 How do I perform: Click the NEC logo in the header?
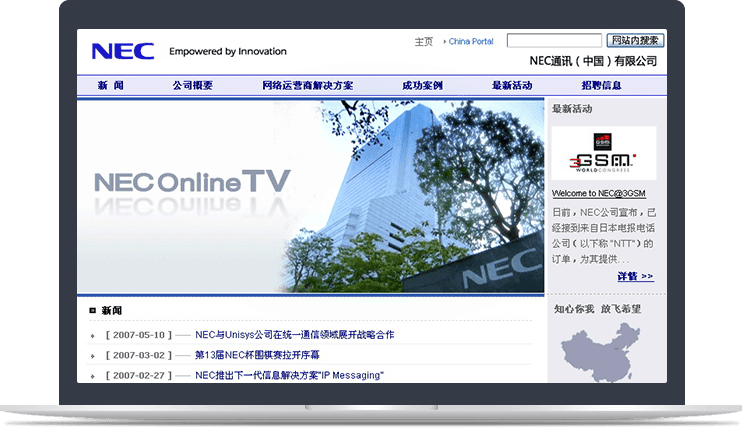[x=122, y=51]
